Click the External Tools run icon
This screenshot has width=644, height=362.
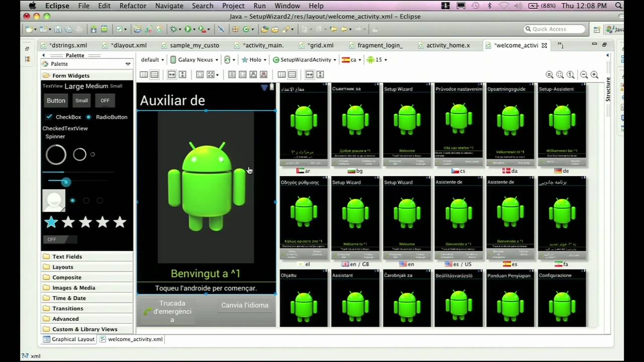tap(201, 29)
